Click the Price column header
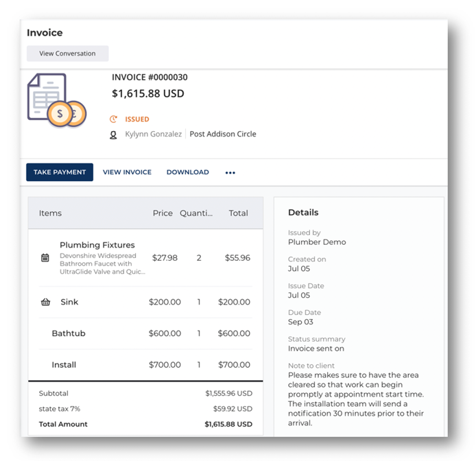The height and width of the screenshot is (461, 476). point(163,213)
